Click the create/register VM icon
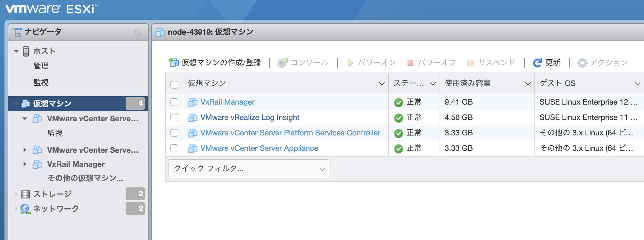This screenshot has width=644, height=240. coord(174,62)
